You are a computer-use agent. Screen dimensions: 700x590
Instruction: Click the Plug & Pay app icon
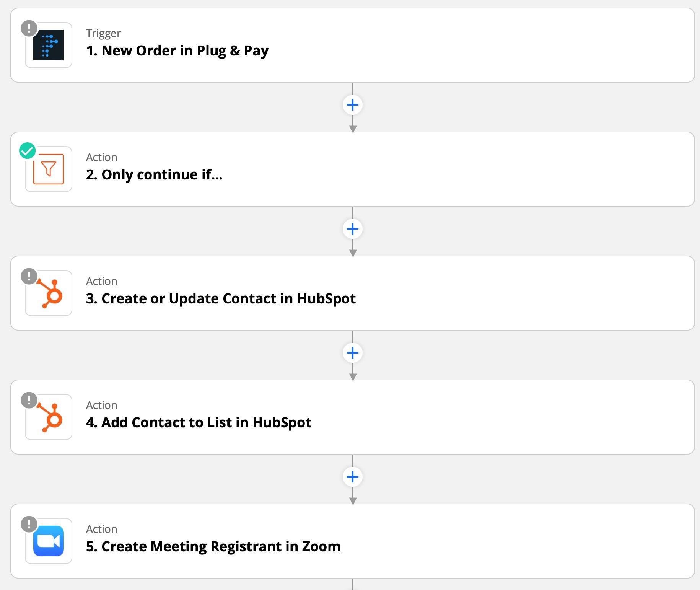point(49,45)
